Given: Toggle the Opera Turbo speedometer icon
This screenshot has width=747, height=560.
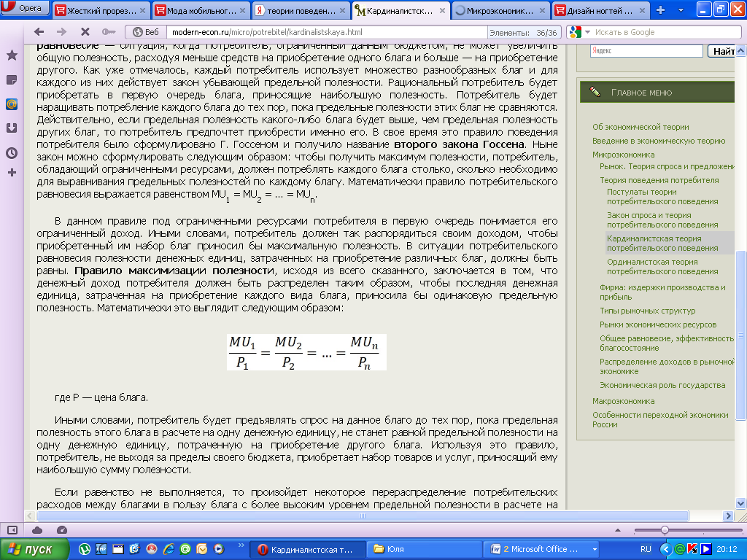Looking at the screenshot, I should [x=62, y=530].
